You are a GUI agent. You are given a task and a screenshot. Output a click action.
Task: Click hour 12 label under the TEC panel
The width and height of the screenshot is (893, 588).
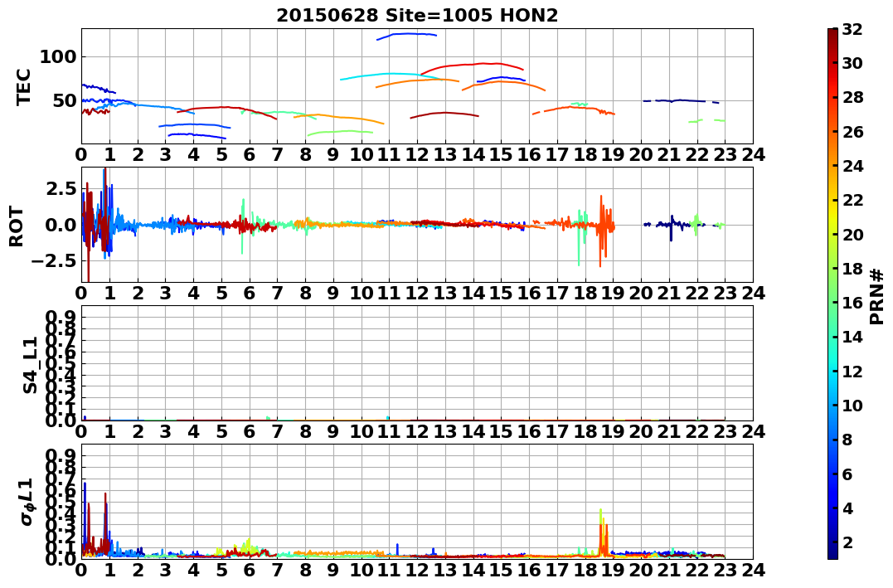pyautogui.click(x=417, y=154)
